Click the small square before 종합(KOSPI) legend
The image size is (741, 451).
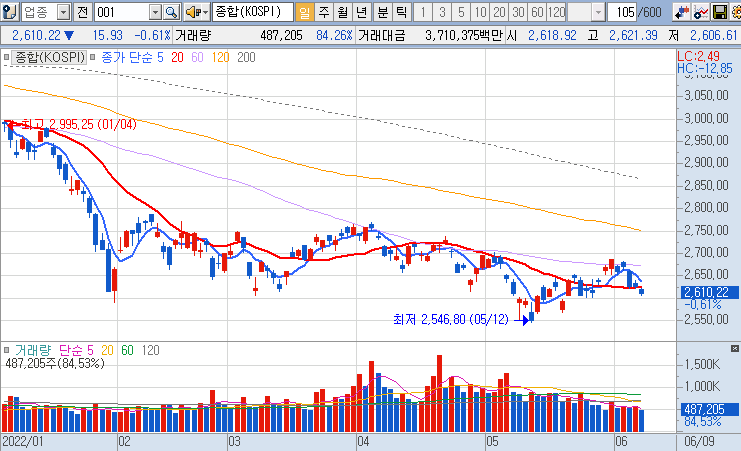[6, 58]
